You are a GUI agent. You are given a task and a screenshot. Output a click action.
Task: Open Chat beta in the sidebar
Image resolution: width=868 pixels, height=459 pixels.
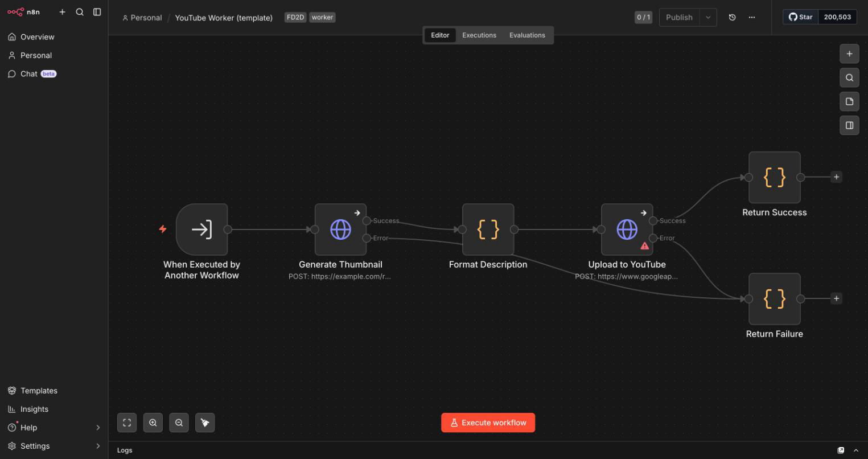pyautogui.click(x=54, y=74)
